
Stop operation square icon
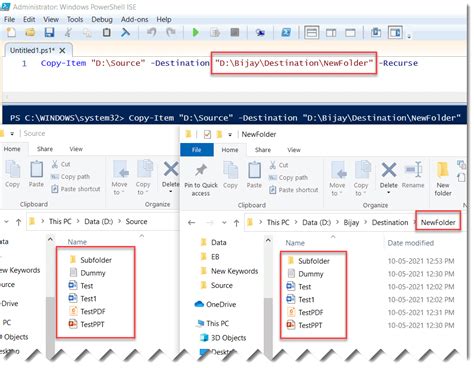tap(235, 32)
